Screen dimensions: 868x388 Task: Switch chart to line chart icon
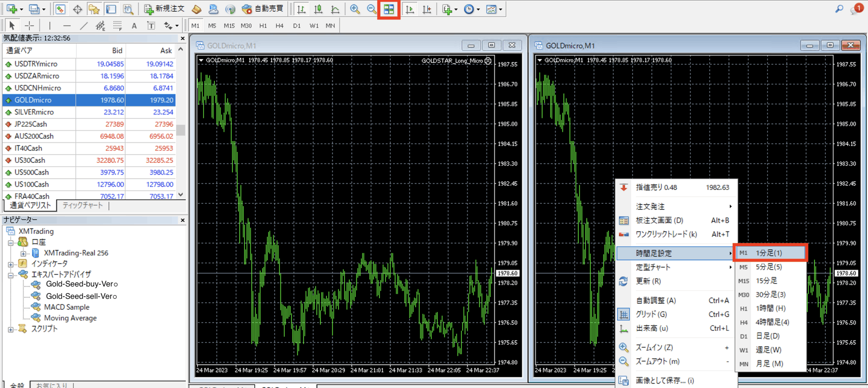(x=335, y=9)
